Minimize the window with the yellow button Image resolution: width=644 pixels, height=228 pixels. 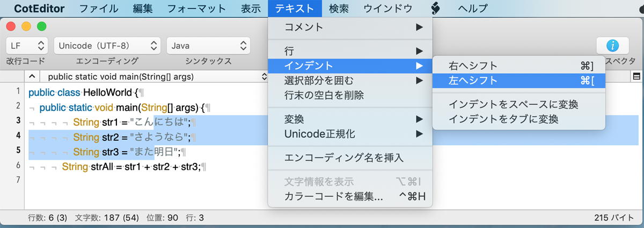click(26, 26)
